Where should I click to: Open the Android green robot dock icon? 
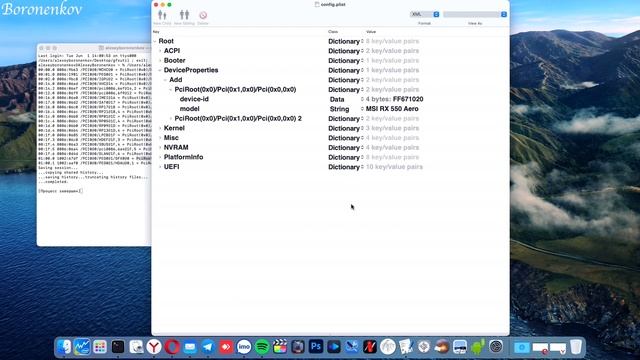[477, 347]
